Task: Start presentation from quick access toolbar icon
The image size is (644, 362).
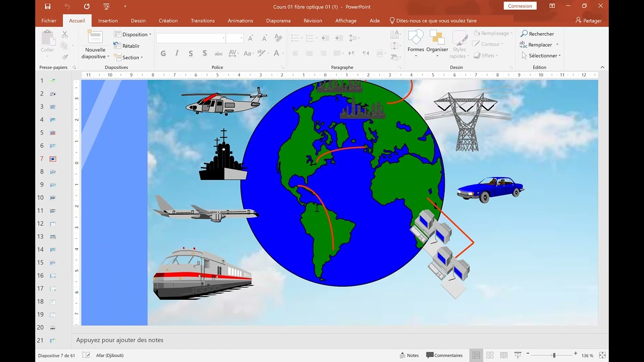Action: point(106,7)
